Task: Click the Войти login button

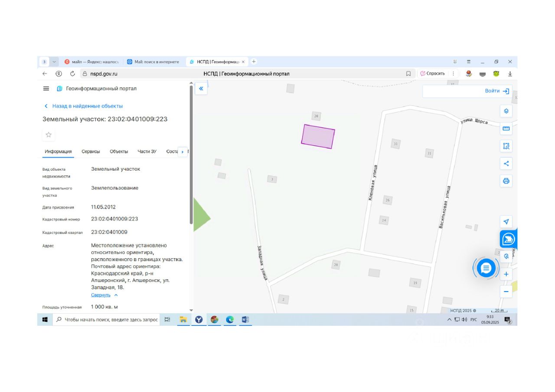Action: [497, 91]
